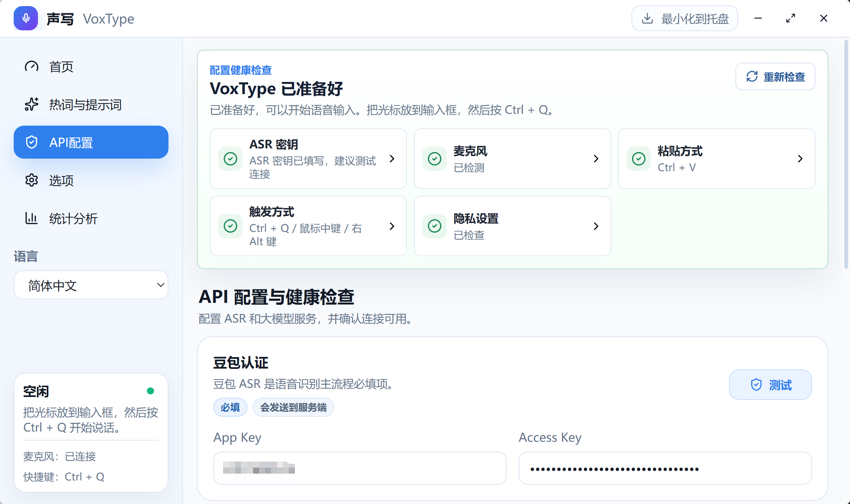Image resolution: width=850 pixels, height=504 pixels.
Task: Click the 必填 tag
Action: [x=230, y=407]
